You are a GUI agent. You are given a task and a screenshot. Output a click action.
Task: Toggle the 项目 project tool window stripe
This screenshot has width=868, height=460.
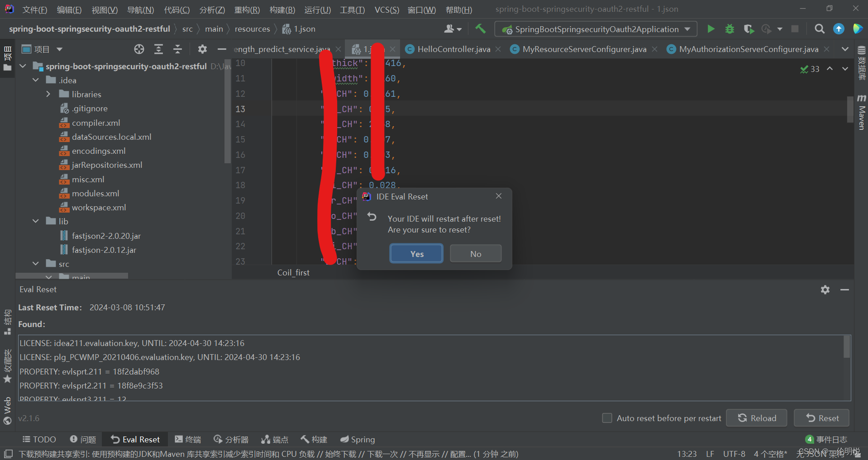click(x=8, y=54)
